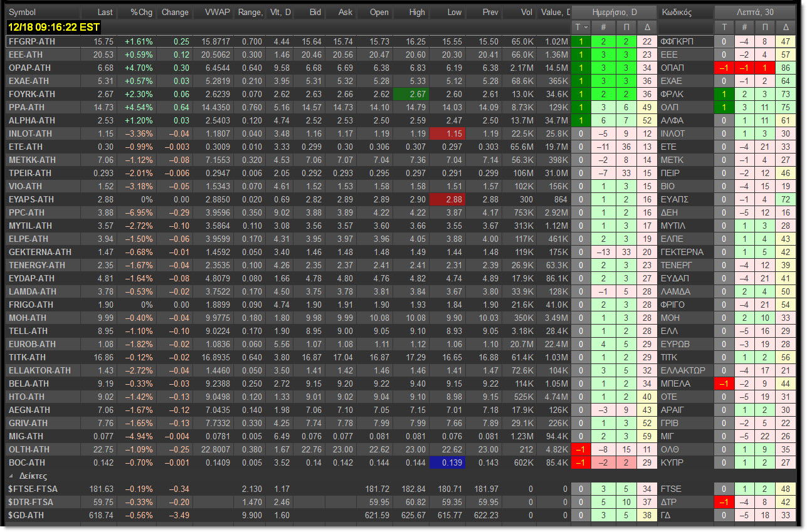Click the Last value 618.74 of $GD-ATH
This screenshot has width=807, height=532.
(100, 515)
